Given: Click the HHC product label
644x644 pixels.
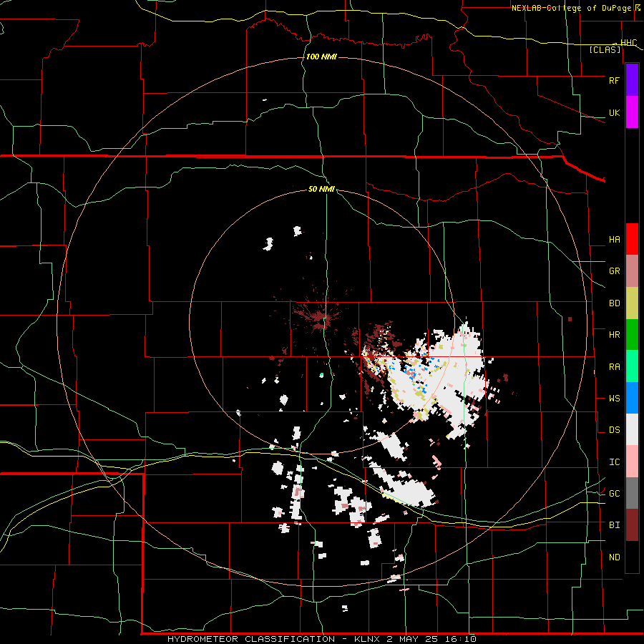Looking at the screenshot, I should coord(628,43).
